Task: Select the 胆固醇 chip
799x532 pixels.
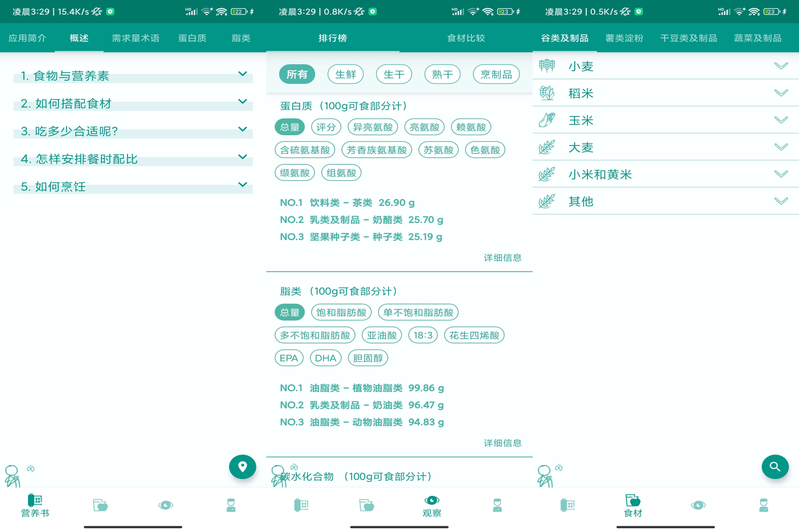Action: [368, 358]
